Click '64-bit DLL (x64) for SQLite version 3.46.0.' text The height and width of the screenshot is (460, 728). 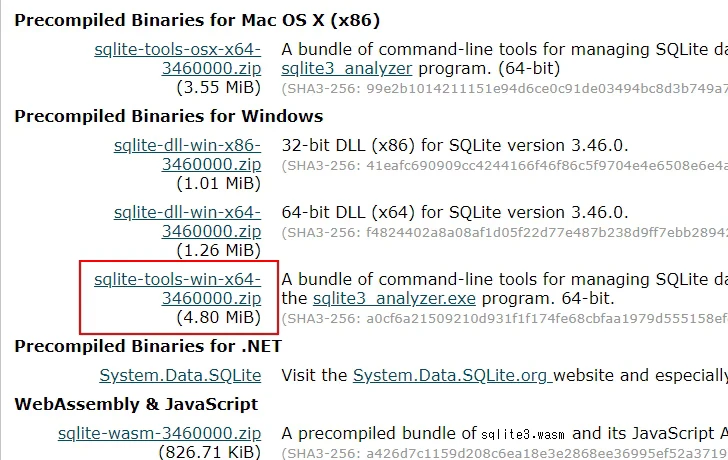click(x=455, y=212)
